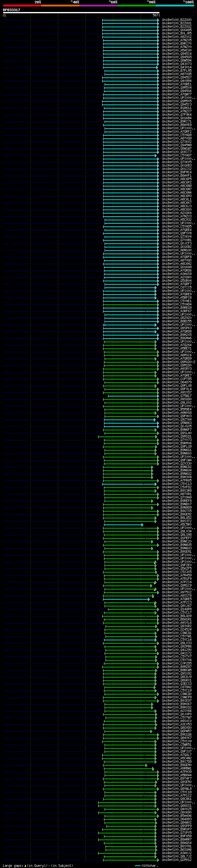Screen dimensions: 197x868
Task: Select label UniRef100_Q9ZT64
Action: [x=176, y=420]
